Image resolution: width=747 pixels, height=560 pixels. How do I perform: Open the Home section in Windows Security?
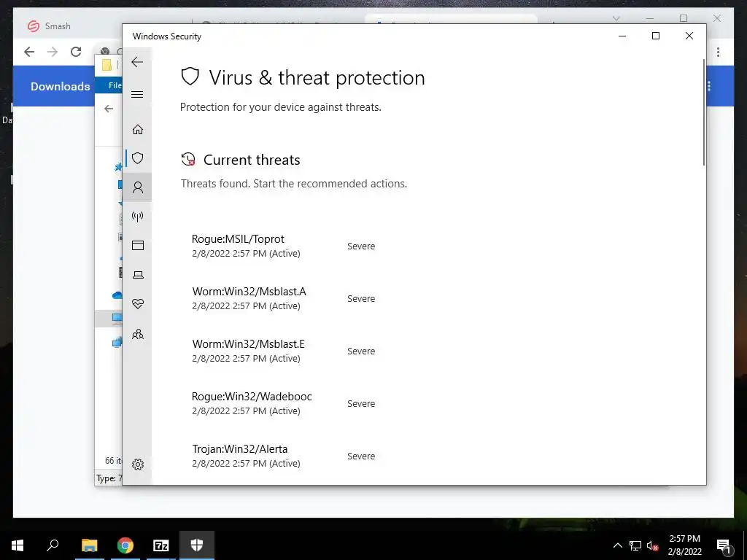[x=138, y=130]
